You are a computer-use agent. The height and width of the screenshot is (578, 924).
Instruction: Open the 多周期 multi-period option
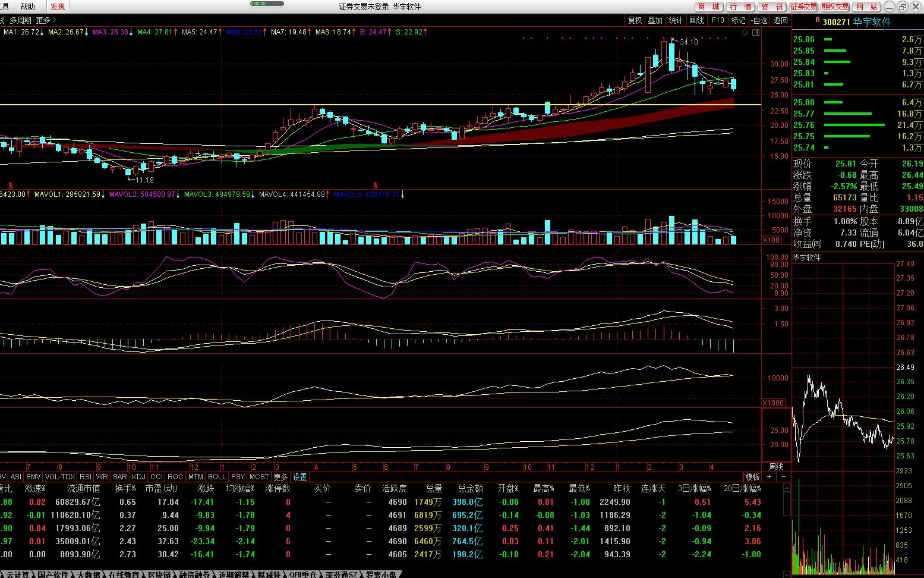(x=21, y=20)
